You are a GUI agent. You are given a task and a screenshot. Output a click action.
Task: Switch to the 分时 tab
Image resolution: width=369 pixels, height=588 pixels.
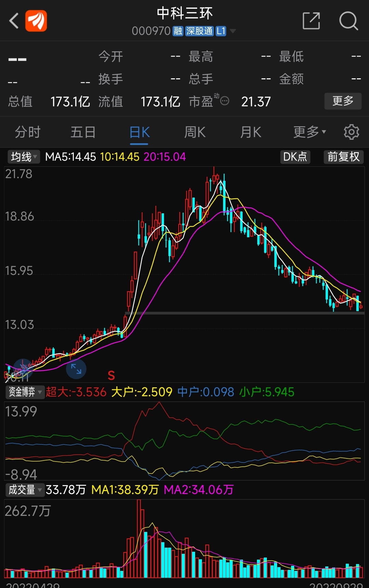28,132
